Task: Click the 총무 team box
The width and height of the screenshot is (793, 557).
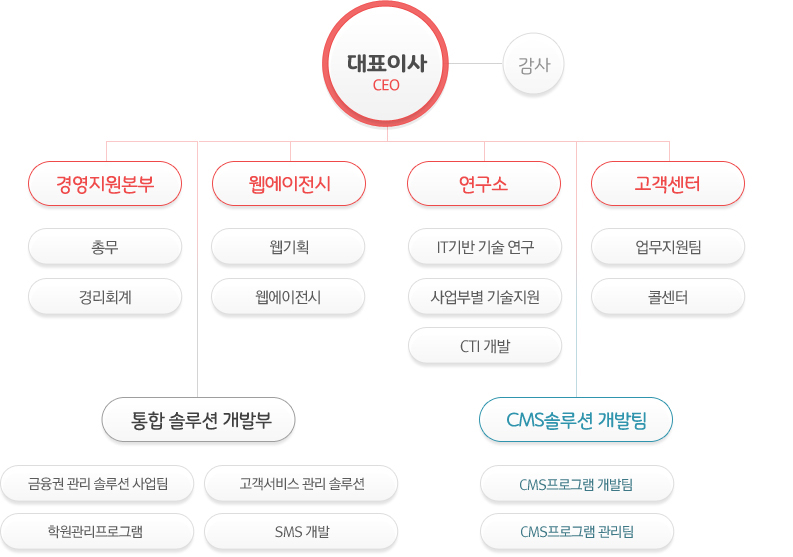Action: pos(105,246)
